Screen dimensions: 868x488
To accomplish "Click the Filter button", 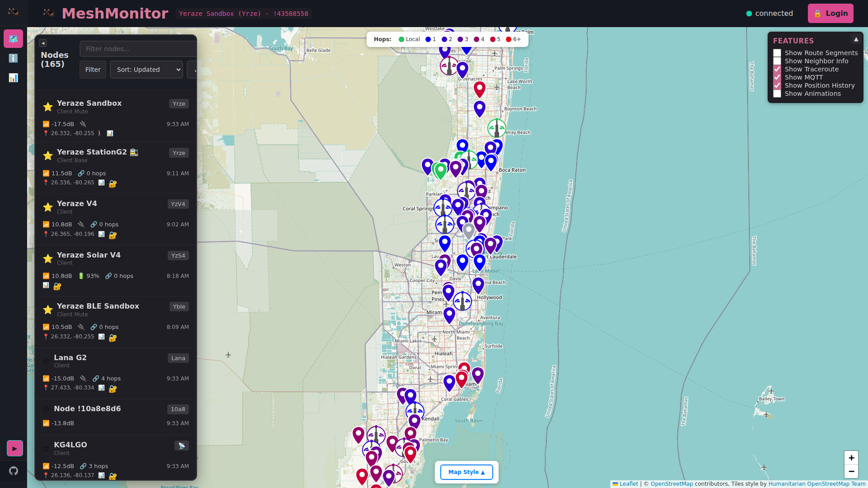I will 93,70.
